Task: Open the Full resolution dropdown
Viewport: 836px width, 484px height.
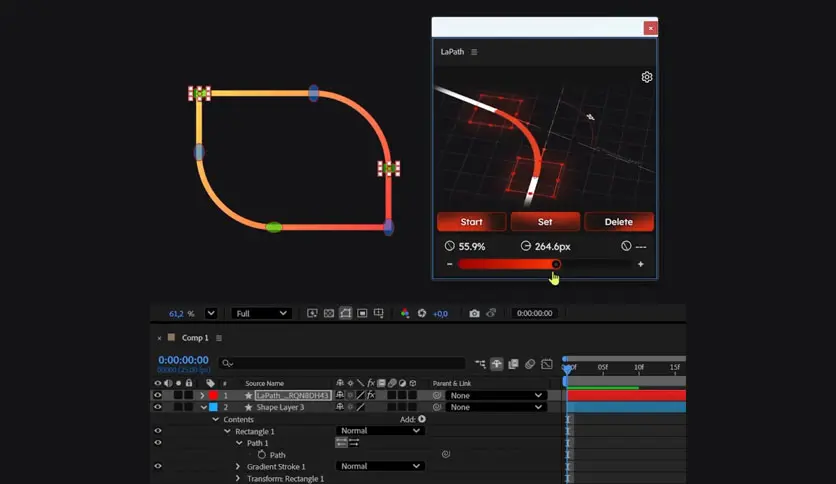Action: click(261, 313)
